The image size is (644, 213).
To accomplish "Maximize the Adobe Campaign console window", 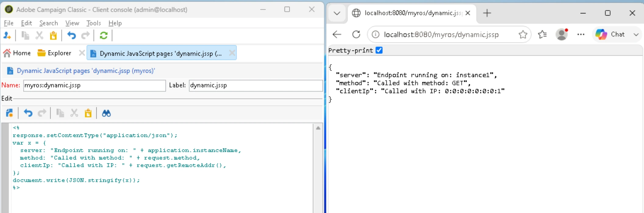I will pos(287,9).
